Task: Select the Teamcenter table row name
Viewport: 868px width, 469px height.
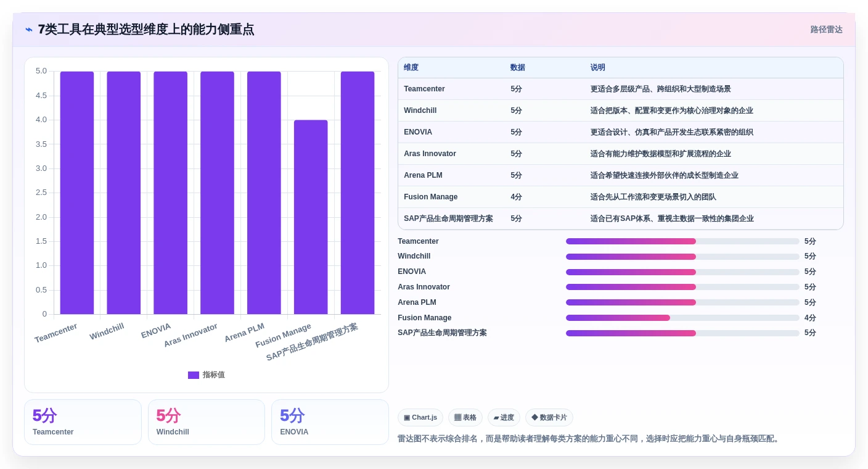Action: (424, 89)
